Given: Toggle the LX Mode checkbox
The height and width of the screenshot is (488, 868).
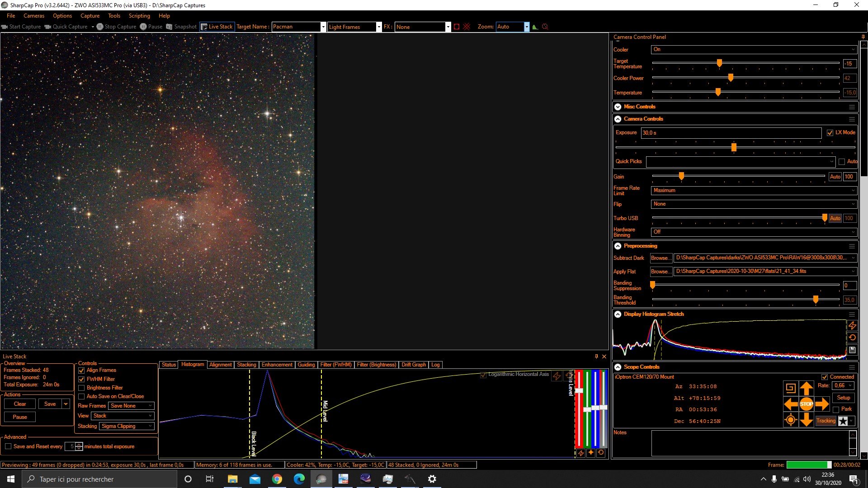Looking at the screenshot, I should coord(830,133).
